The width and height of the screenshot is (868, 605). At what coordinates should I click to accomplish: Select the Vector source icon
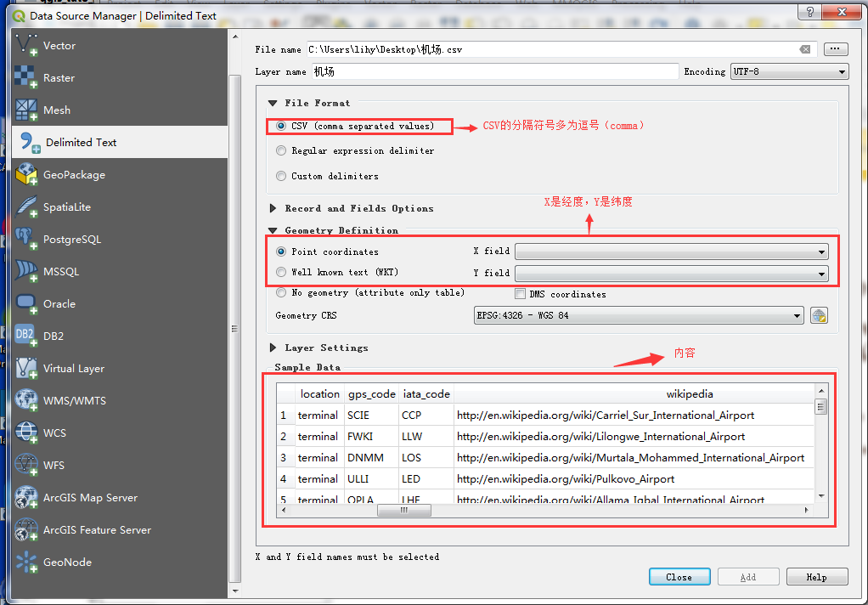[27, 46]
